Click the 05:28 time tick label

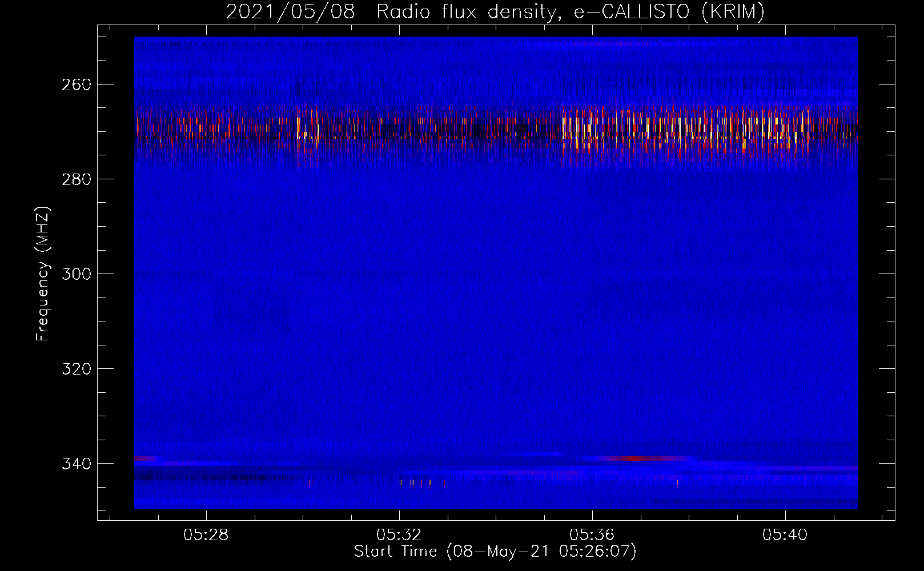[206, 535]
